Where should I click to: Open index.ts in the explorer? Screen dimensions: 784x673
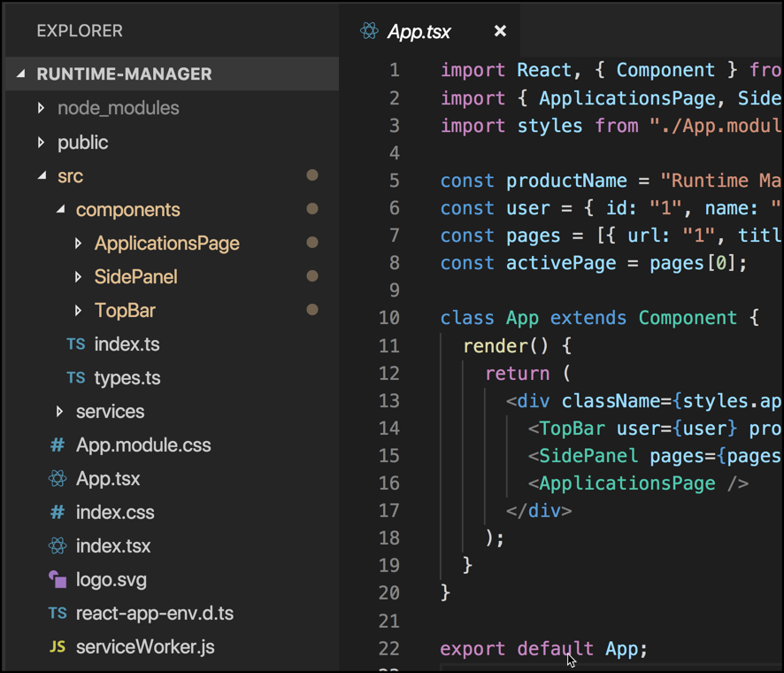tap(127, 344)
